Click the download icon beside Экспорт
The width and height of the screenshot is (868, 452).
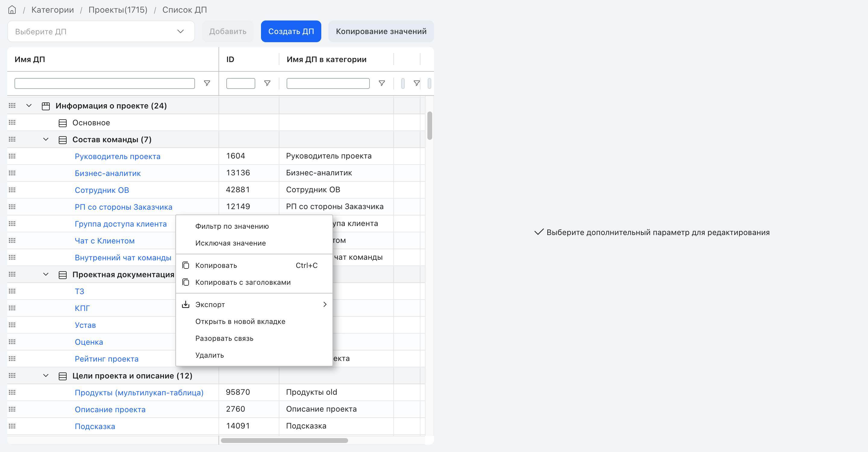(x=186, y=304)
